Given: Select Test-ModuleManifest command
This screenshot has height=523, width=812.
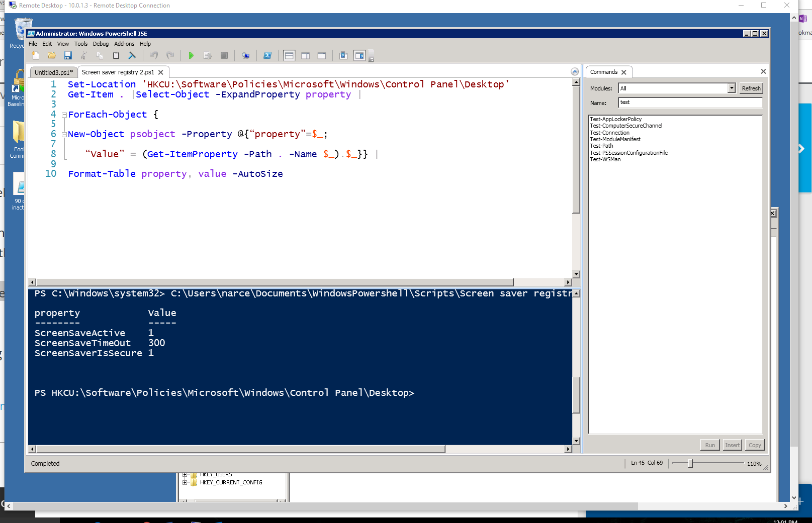Looking at the screenshot, I should point(615,139).
